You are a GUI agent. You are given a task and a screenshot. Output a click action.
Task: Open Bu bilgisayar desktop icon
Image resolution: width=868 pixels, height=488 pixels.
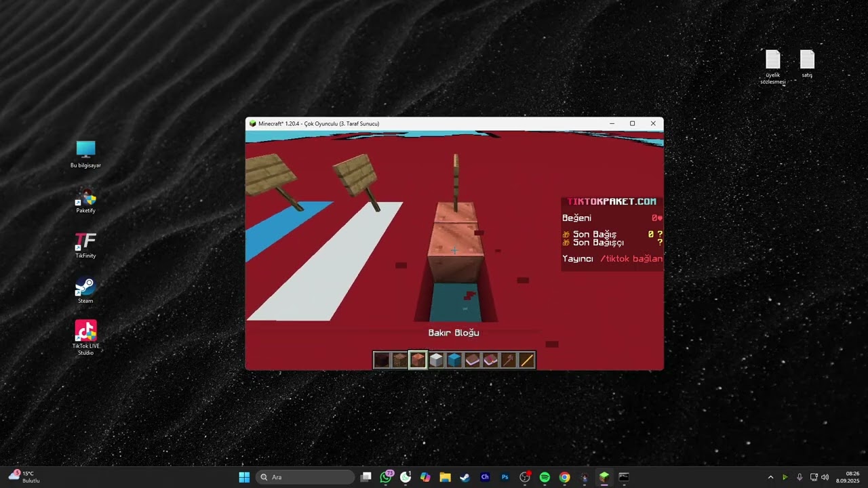point(85,155)
